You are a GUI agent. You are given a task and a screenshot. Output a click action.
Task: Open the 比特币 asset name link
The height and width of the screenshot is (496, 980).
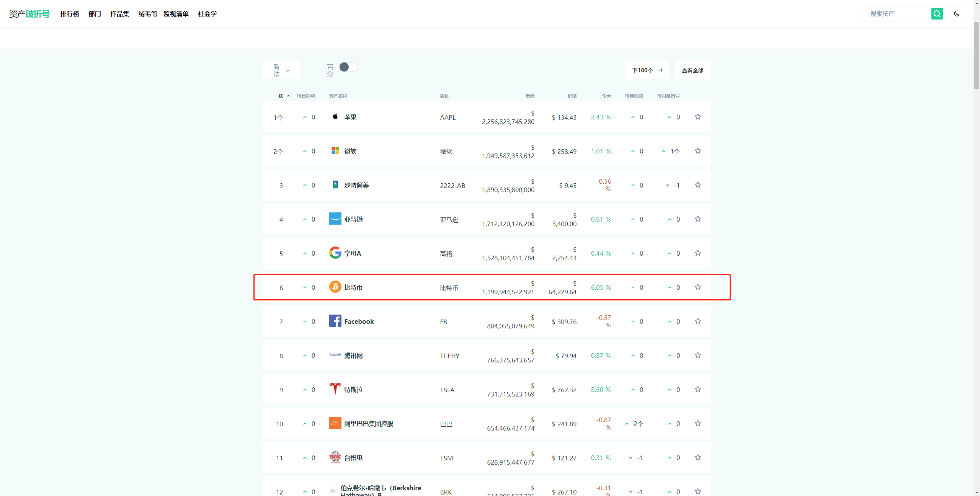pyautogui.click(x=353, y=288)
